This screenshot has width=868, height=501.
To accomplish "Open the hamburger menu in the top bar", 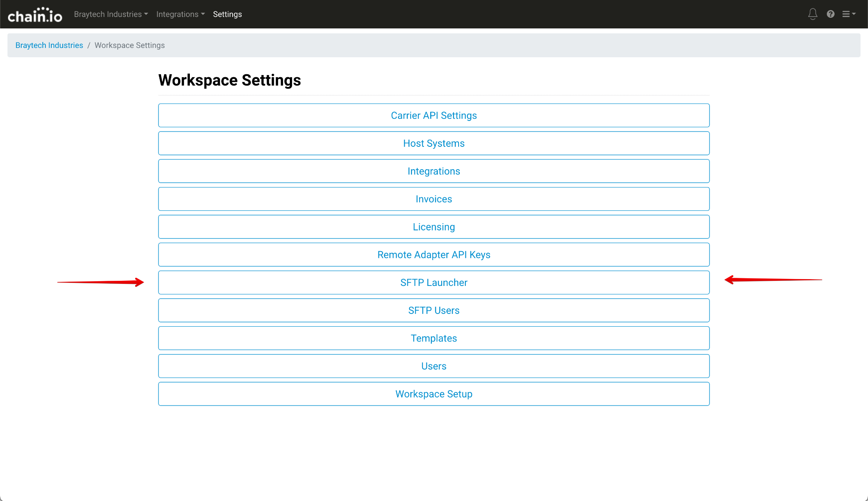I will tap(849, 14).
